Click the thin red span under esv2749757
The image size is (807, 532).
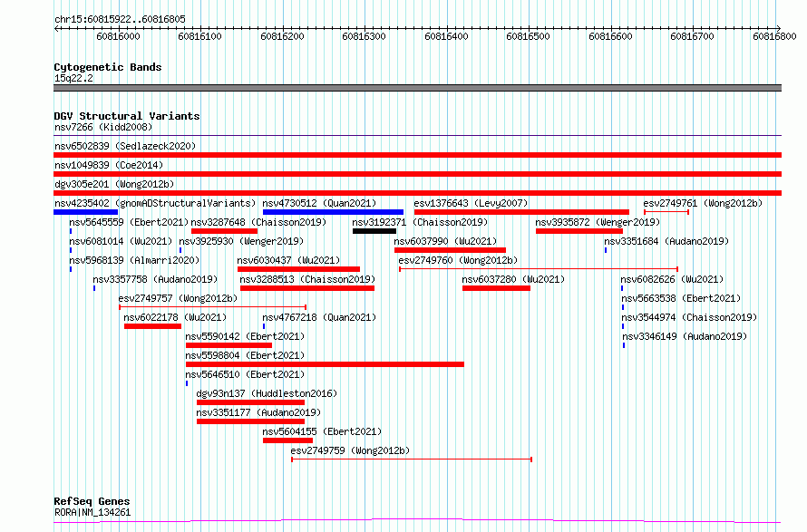tap(212, 307)
